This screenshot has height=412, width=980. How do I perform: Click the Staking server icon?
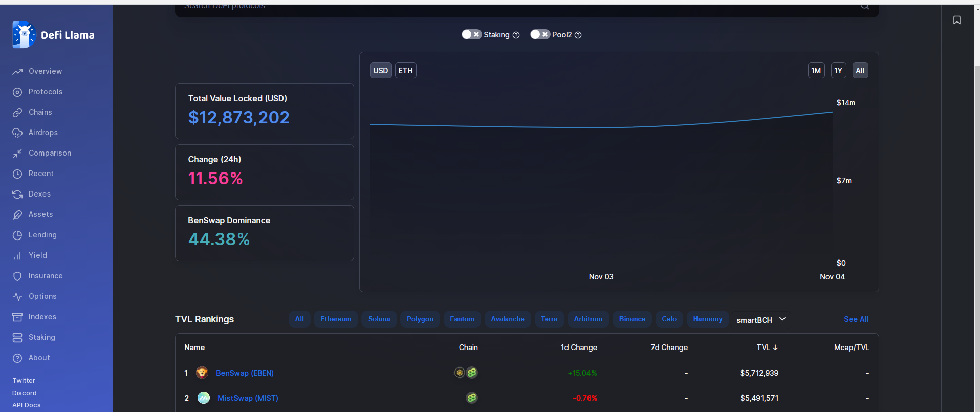[x=17, y=337]
